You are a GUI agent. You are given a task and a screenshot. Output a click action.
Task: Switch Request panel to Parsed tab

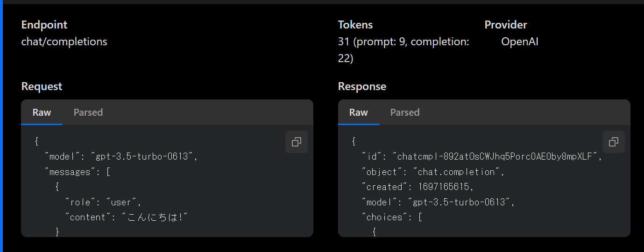coord(88,112)
